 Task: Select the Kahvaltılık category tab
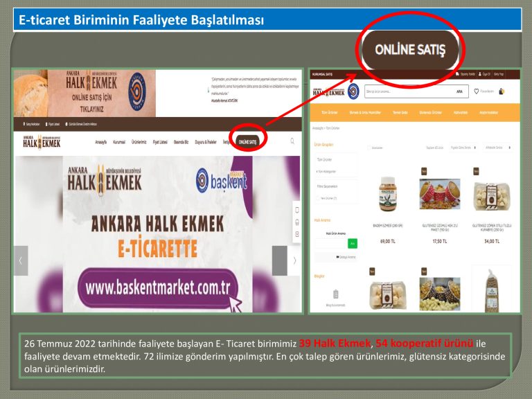pyautogui.click(x=461, y=112)
